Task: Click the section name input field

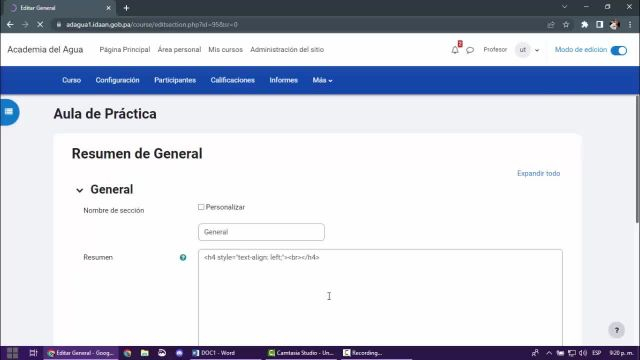Action: click(261, 232)
